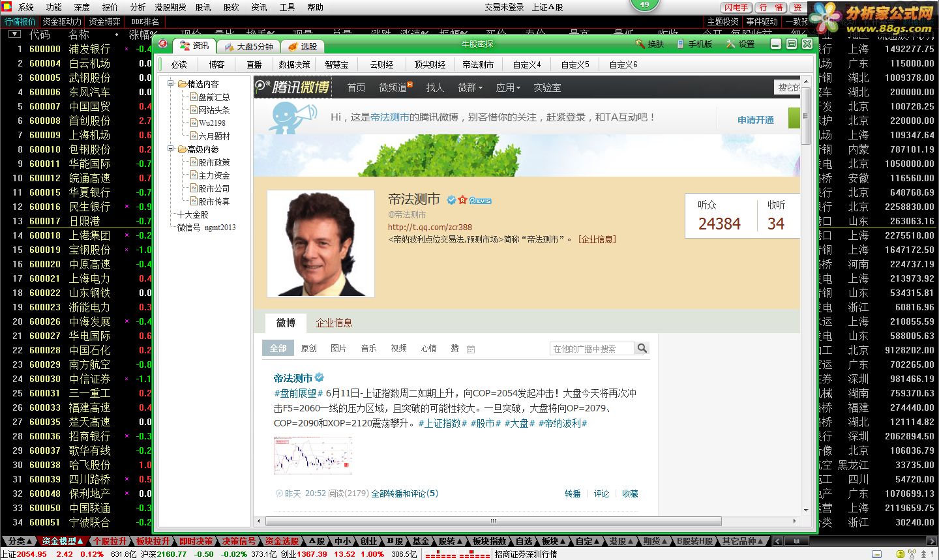Select the 顶尖财经 sub-tab

430,65
